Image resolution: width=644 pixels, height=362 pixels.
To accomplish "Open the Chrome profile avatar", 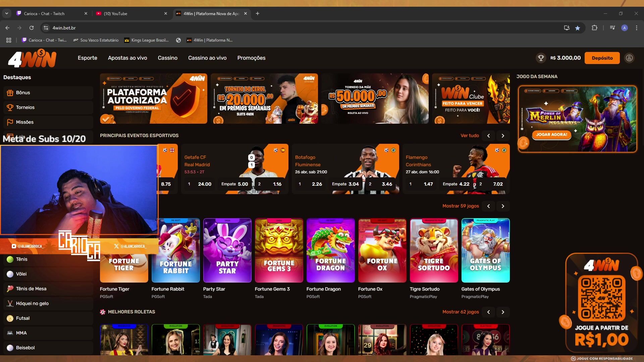I will [624, 28].
